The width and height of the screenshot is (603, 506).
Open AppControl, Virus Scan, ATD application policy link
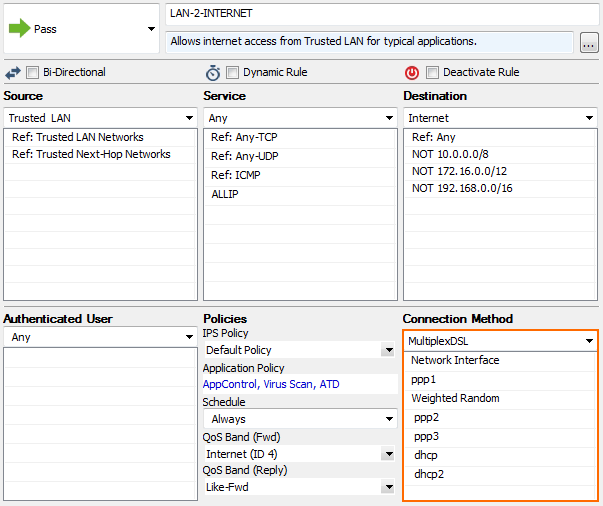(271, 384)
